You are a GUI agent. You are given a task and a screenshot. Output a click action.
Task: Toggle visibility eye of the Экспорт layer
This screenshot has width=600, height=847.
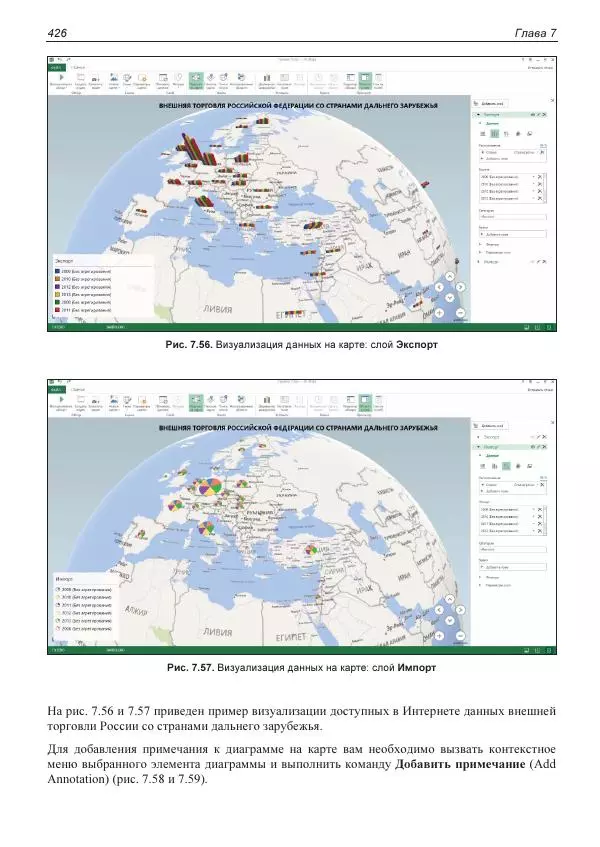coord(531,114)
